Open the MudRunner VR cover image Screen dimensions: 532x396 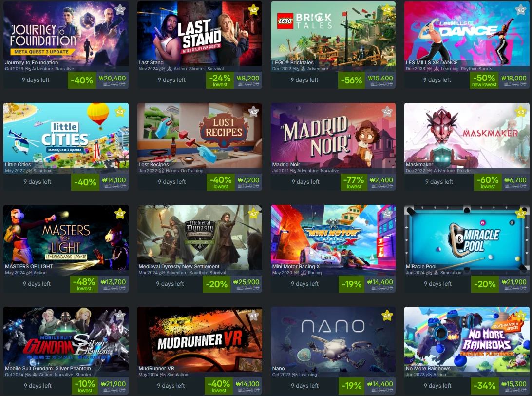click(200, 339)
